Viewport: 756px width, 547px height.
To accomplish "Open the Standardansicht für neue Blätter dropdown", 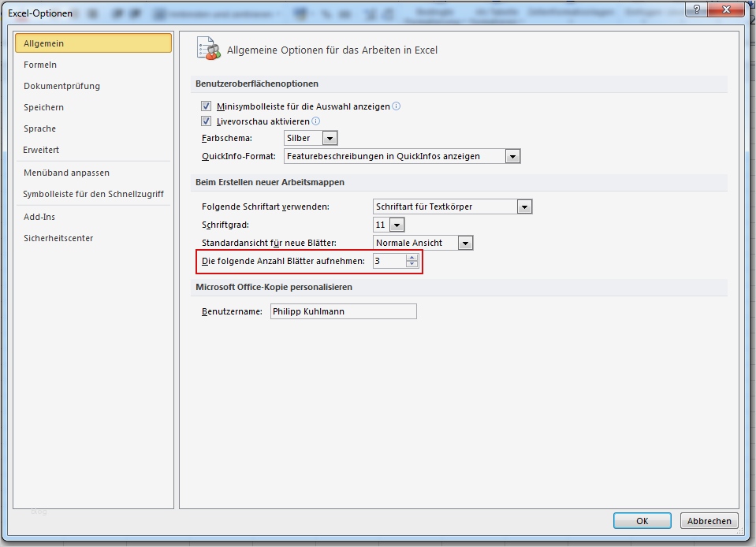I will 465,242.
